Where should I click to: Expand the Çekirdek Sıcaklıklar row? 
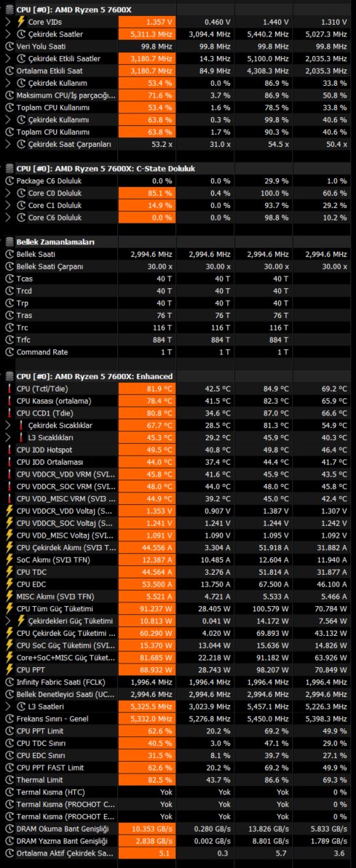pyautogui.click(x=7, y=425)
